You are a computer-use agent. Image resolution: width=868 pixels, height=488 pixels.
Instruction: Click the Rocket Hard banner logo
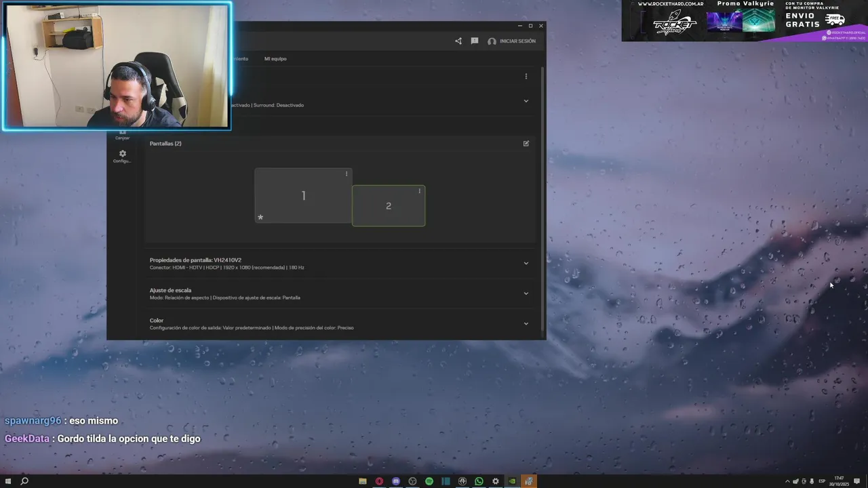click(x=674, y=24)
